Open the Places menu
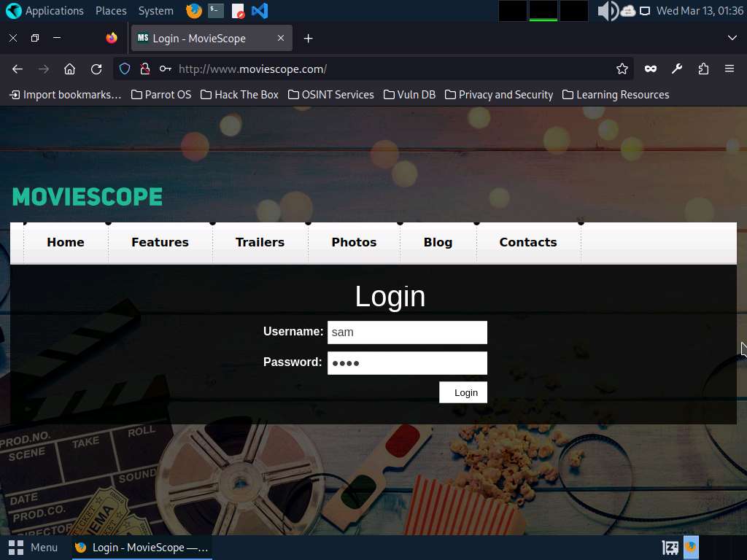Viewport: 747px width, 560px height. [x=111, y=11]
